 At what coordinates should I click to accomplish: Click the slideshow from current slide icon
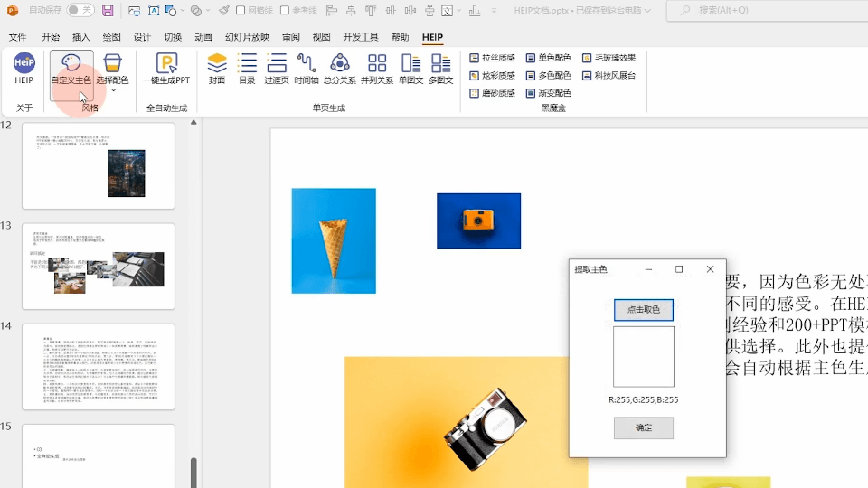coord(134,11)
